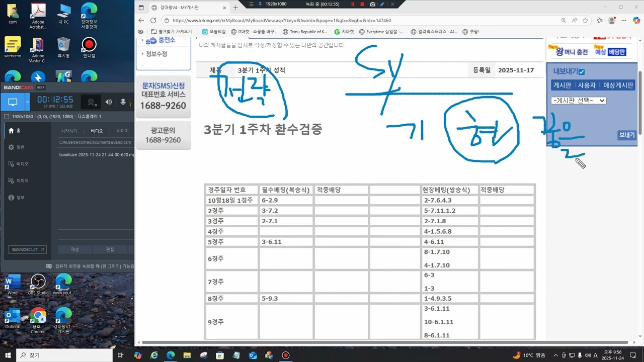The height and width of the screenshot is (362, 644).
Task: Toggle speaker sound in Bandicam
Action: click(x=109, y=102)
